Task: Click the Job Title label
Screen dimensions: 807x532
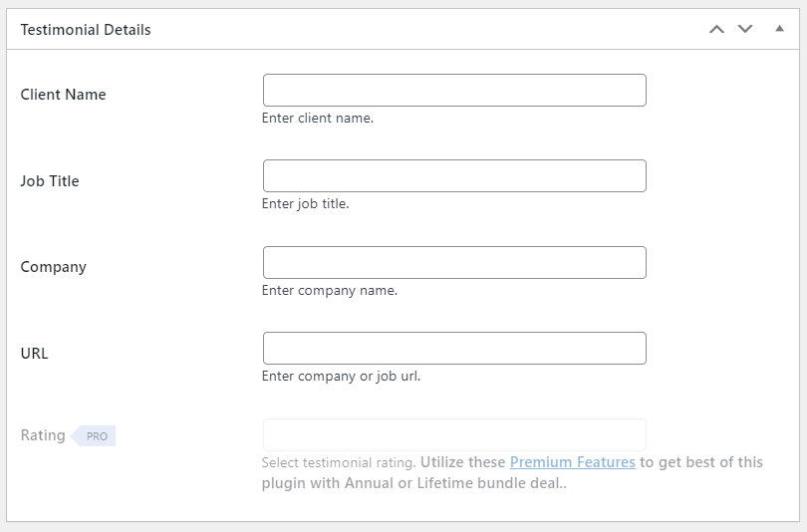Action: point(50,180)
